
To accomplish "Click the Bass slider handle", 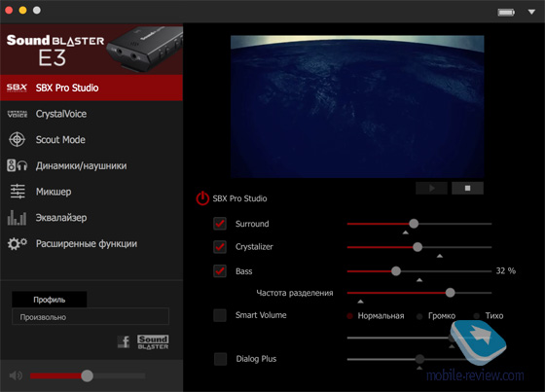I will (396, 271).
